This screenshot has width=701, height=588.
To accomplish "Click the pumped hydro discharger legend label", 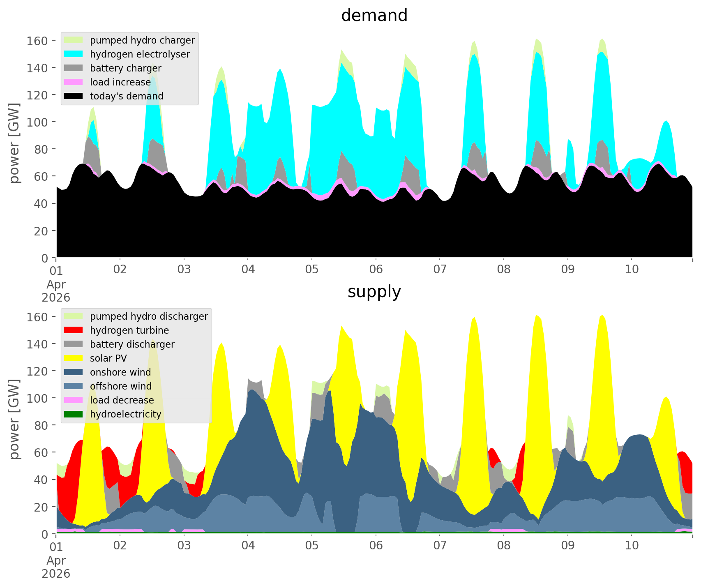I will click(x=149, y=316).
